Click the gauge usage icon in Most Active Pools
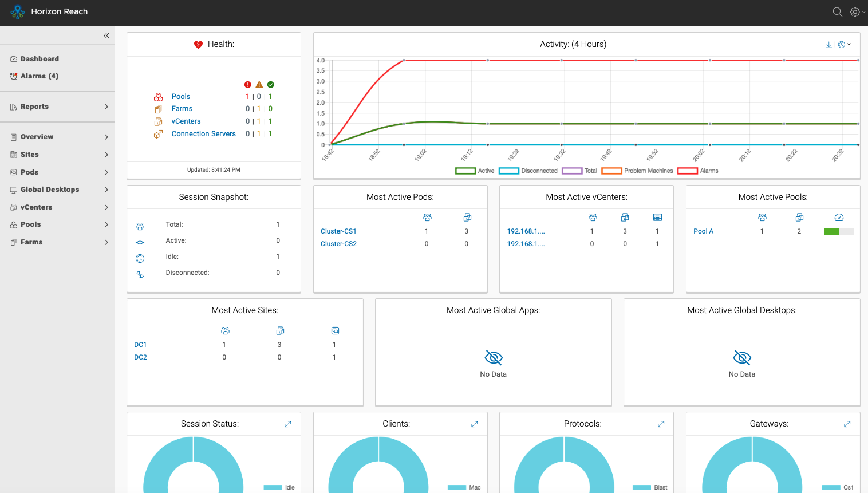Viewport: 868px width, 493px height. click(839, 218)
